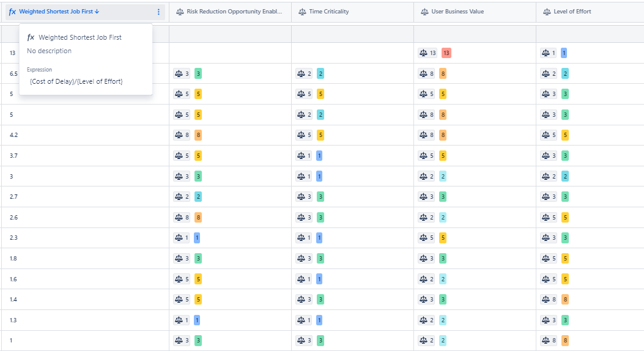The image size is (644, 351).
Task: Click the score value 1.6
Action: click(13, 279)
